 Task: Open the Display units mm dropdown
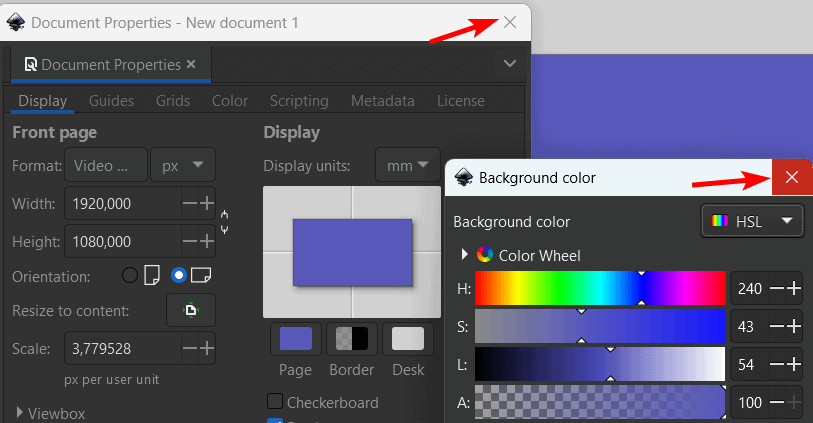click(408, 165)
